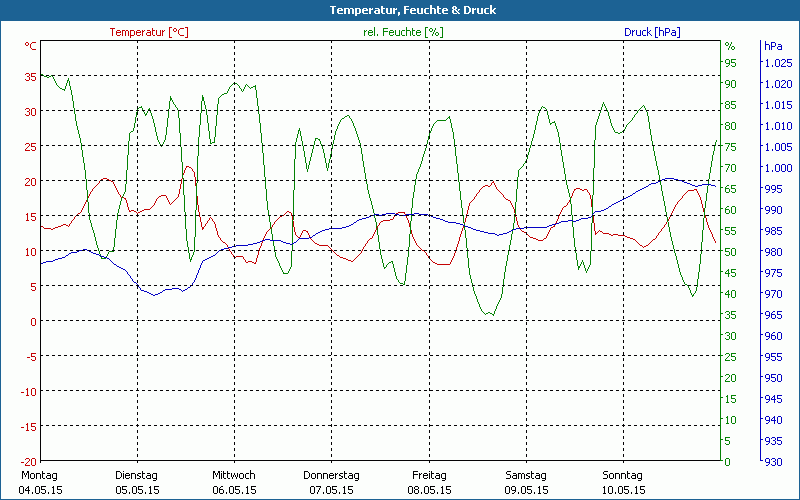The height and width of the screenshot is (500, 800).
Task: Click the temperature axis value '-10'
Action: [30, 391]
